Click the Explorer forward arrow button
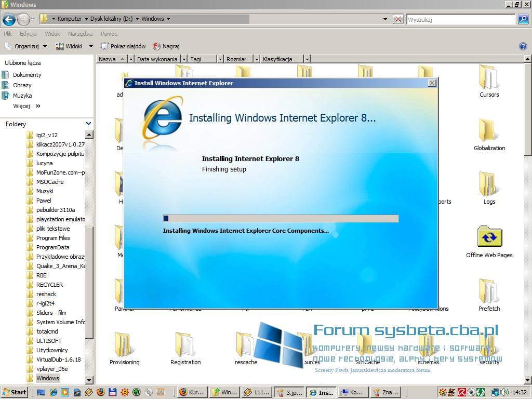532x399 pixels. pyautogui.click(x=23, y=19)
